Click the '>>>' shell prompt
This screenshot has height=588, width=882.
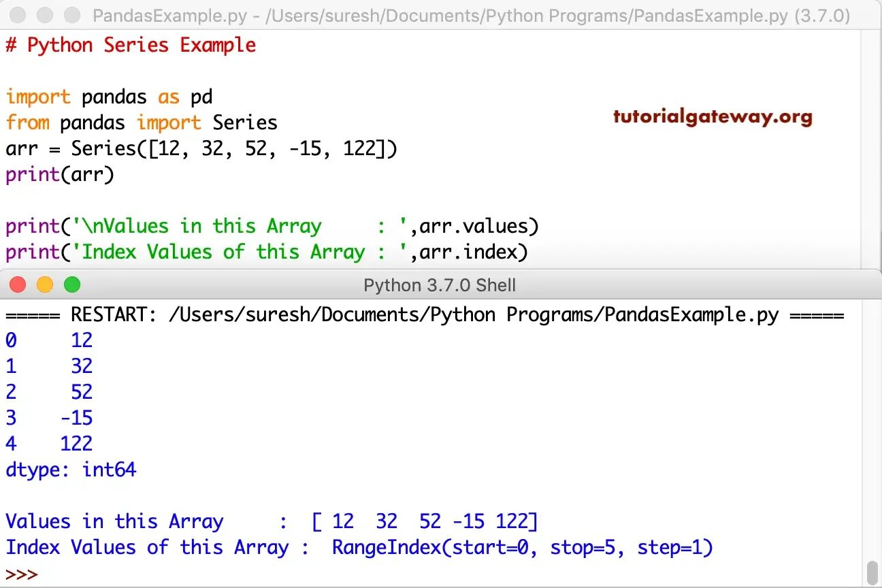click(x=22, y=574)
